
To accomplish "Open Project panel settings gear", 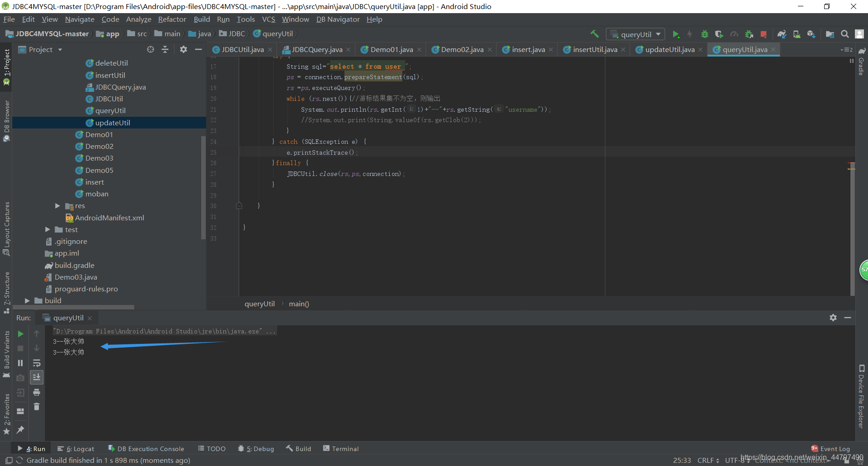I will [x=183, y=49].
